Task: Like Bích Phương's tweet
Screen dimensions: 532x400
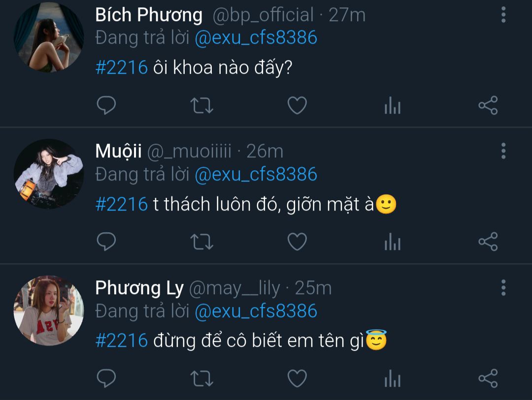Action: 297,105
